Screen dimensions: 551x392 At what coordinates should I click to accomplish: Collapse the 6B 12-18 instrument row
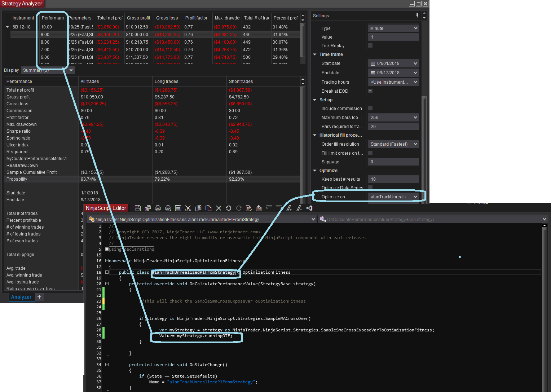point(8,27)
